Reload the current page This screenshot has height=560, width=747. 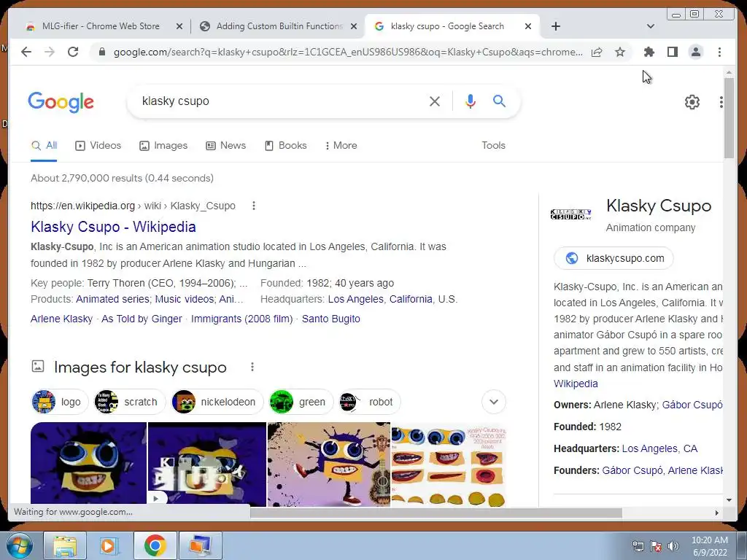point(73,52)
